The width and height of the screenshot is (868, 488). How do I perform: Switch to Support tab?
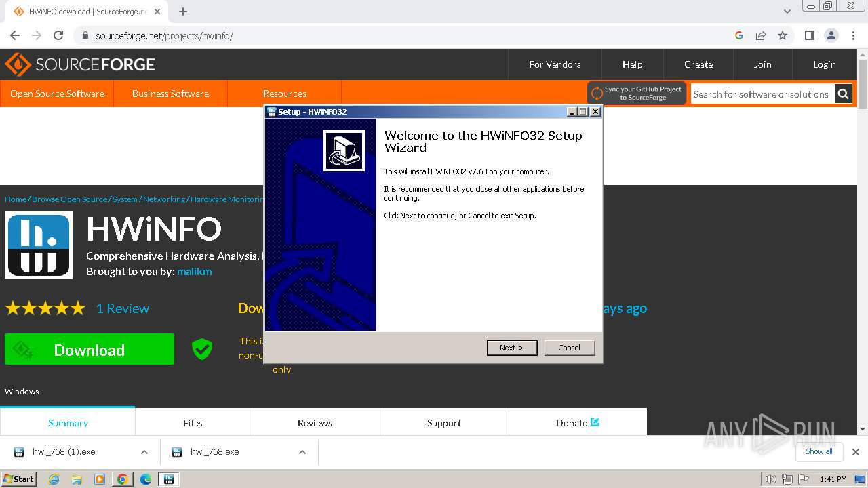444,422
